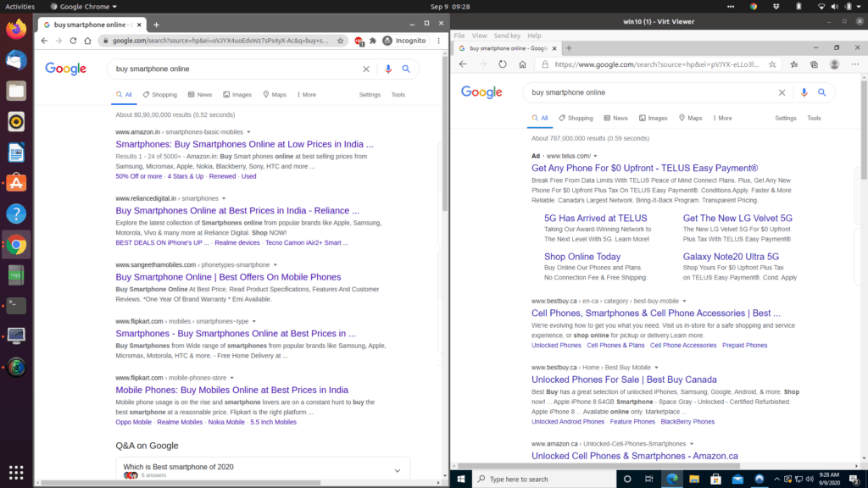This screenshot has width=868, height=488.
Task: Submit search with magnifier in Chrome
Action: (x=406, y=69)
